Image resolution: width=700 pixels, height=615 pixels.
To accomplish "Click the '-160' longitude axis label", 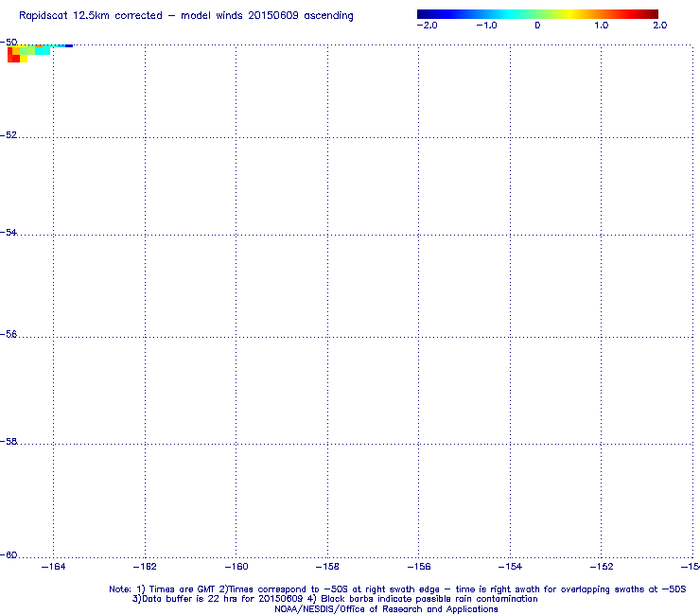I will [x=236, y=567].
